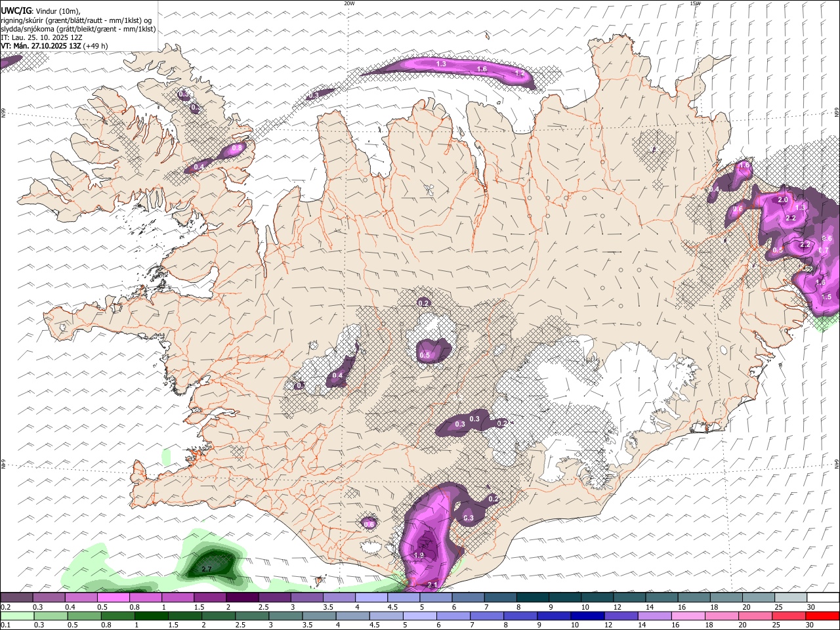
Task: Select the '0.1' label in the lower legend row
Action: click(x=6, y=625)
